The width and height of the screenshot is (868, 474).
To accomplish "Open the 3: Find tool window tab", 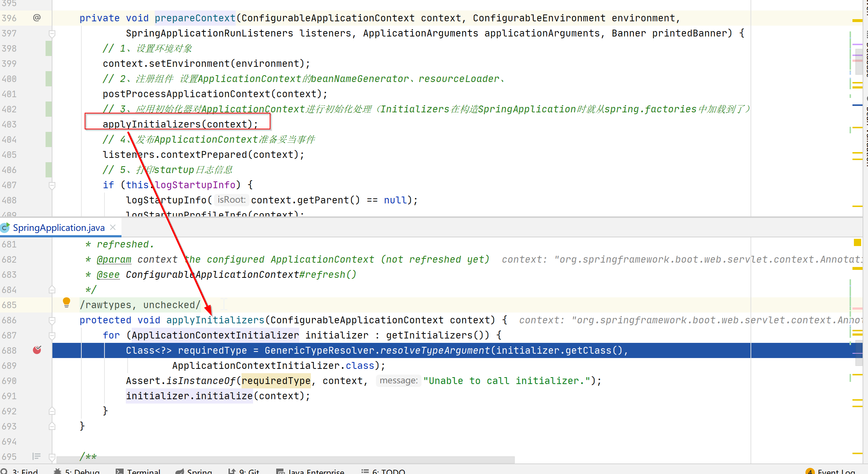I will 20,471.
